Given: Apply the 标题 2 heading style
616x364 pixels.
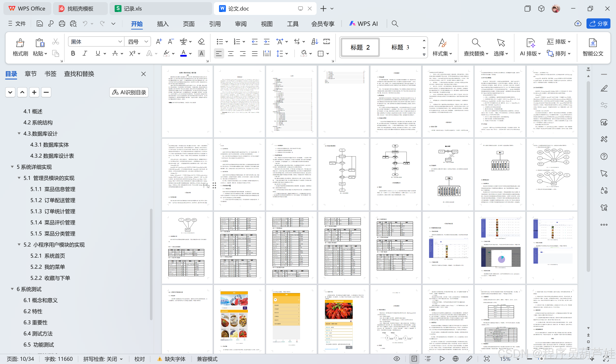Looking at the screenshot, I should tap(360, 47).
